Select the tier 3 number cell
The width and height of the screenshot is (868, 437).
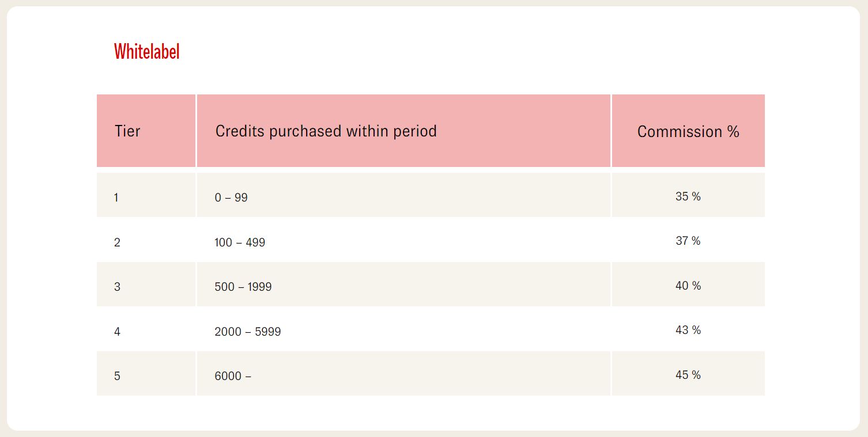(117, 287)
